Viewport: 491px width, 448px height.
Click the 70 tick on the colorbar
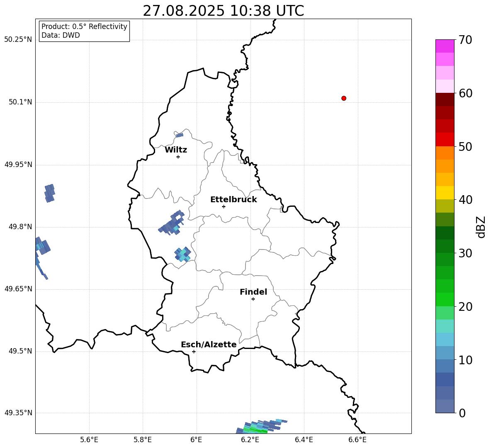[x=465, y=40]
